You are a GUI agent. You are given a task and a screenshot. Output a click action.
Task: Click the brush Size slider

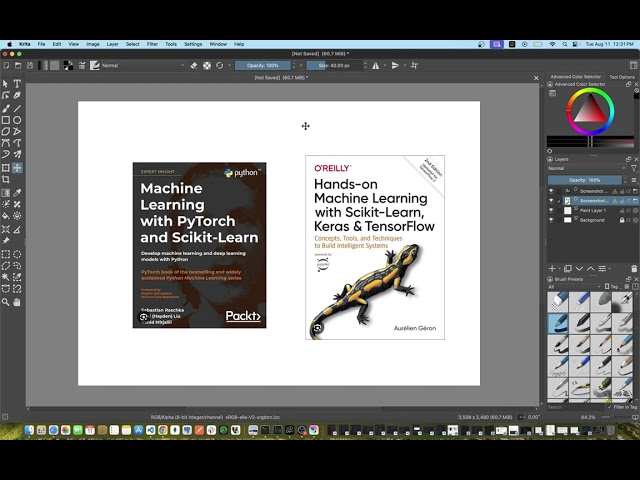tap(334, 65)
